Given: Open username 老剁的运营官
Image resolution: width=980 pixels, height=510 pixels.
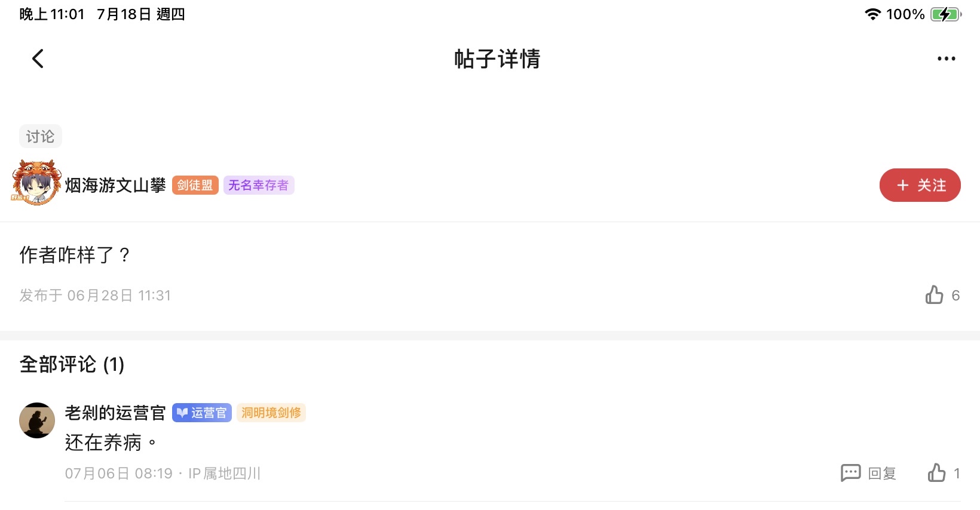Looking at the screenshot, I should pos(115,413).
